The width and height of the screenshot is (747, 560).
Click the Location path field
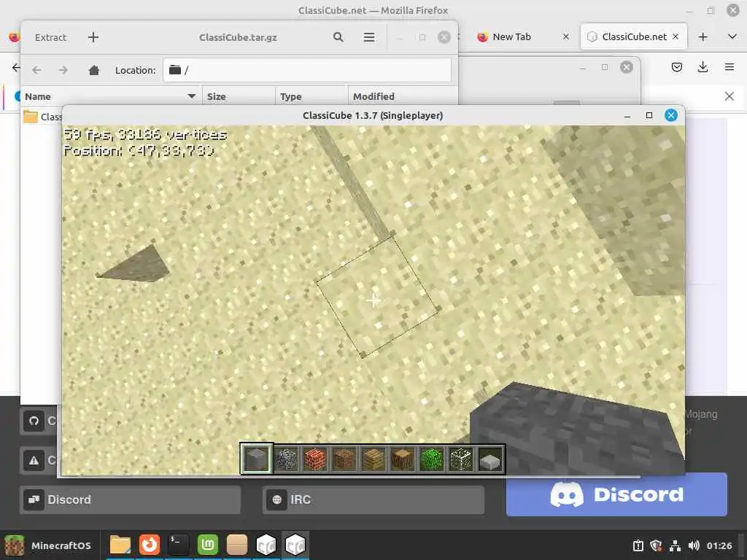307,70
